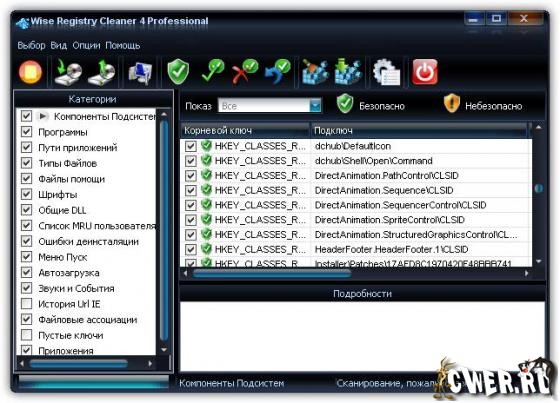Select the Файлы помощи category
Image resolution: width=560 pixels, height=403 pixels.
[x=71, y=179]
